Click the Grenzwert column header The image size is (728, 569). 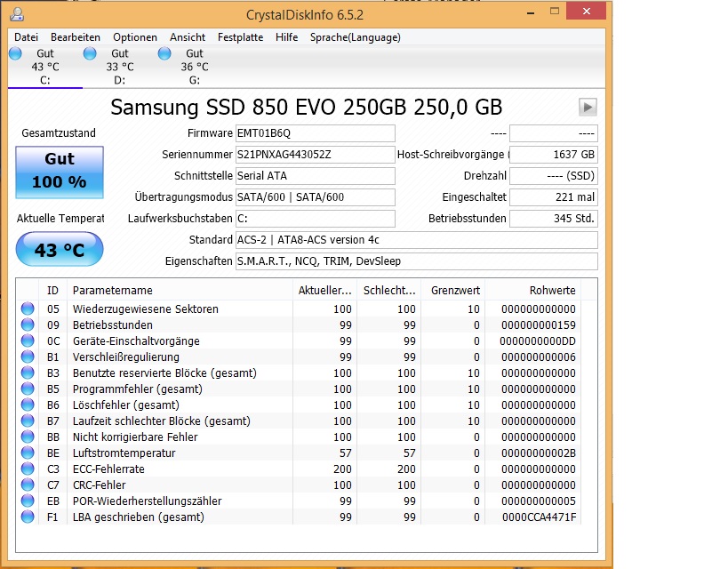[453, 291]
